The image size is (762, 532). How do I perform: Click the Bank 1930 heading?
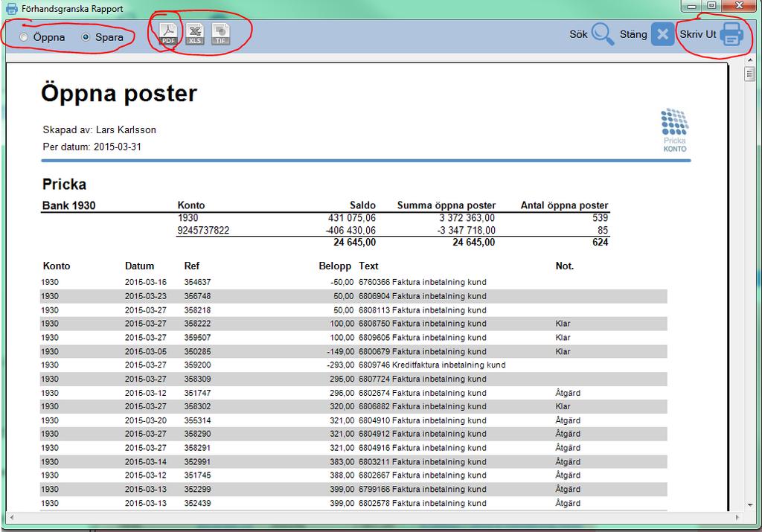click(x=69, y=205)
